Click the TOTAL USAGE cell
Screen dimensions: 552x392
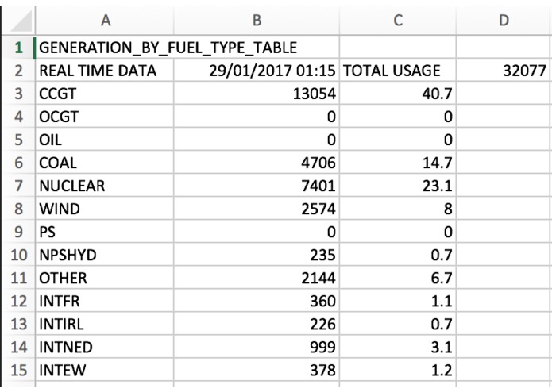click(398, 71)
